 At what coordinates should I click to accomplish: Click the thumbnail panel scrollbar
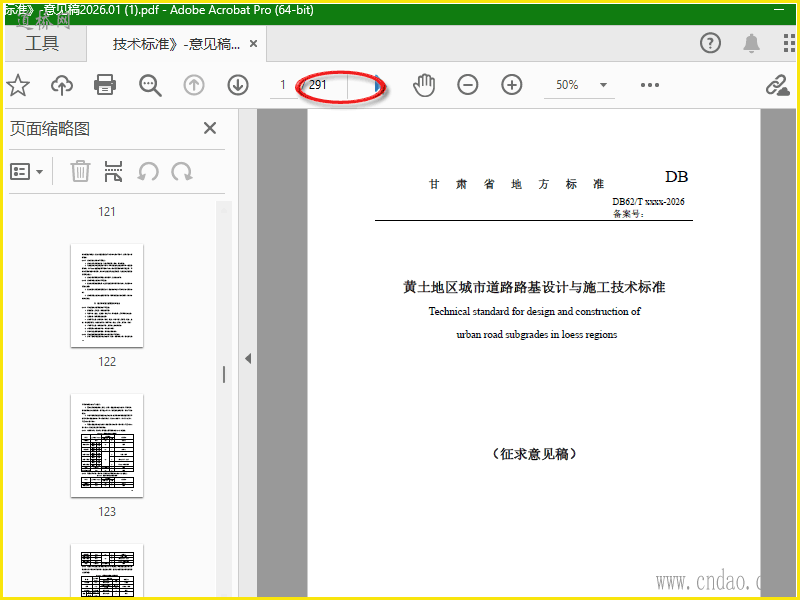tap(224, 374)
